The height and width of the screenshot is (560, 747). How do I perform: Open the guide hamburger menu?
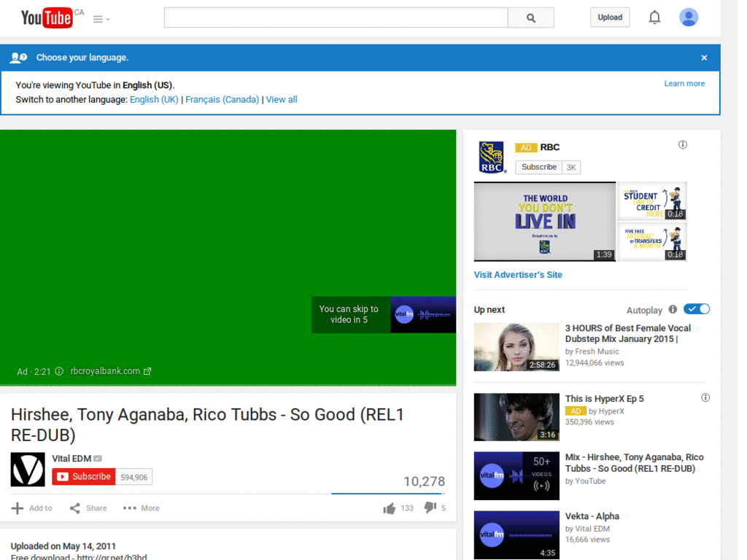point(101,19)
